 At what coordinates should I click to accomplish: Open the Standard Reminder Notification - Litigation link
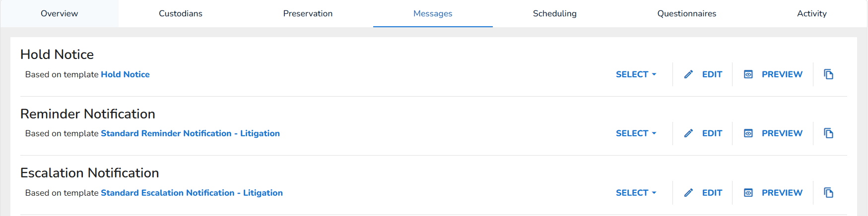[x=190, y=133]
